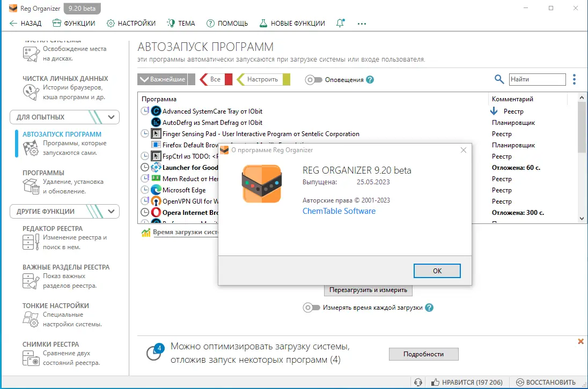Click AutoDefrg Smart Defrag program icon
The image size is (588, 389).
tap(156, 122)
